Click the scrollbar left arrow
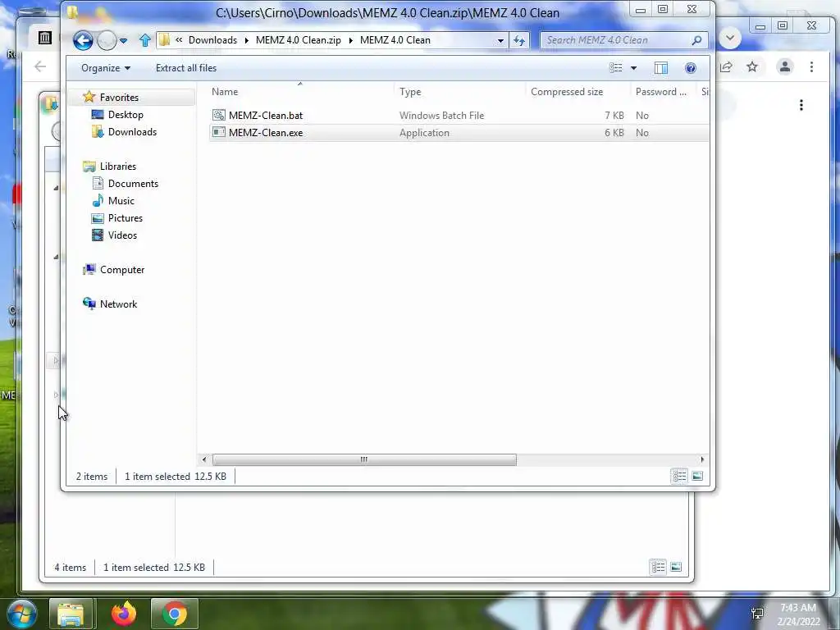Image resolution: width=840 pixels, height=630 pixels. click(x=204, y=459)
